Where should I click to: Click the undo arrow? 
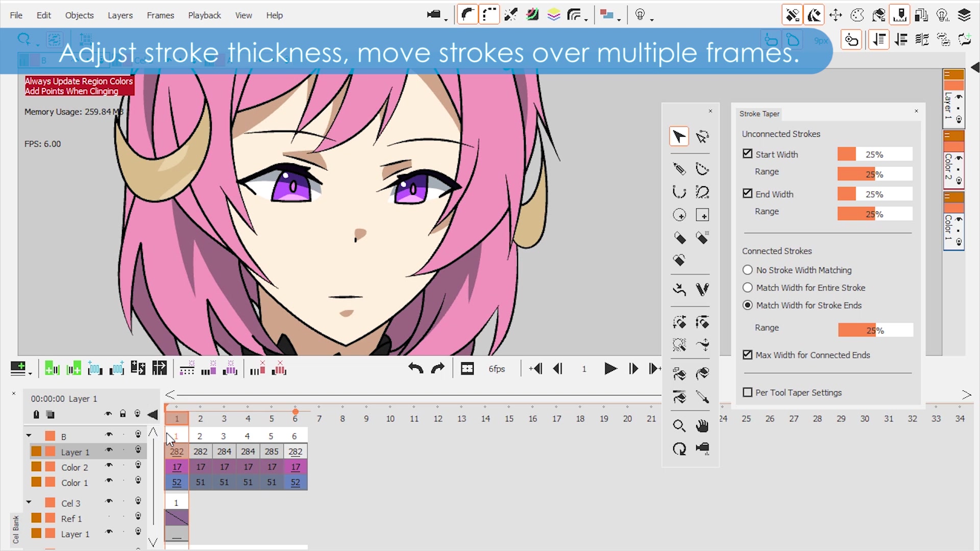point(415,368)
